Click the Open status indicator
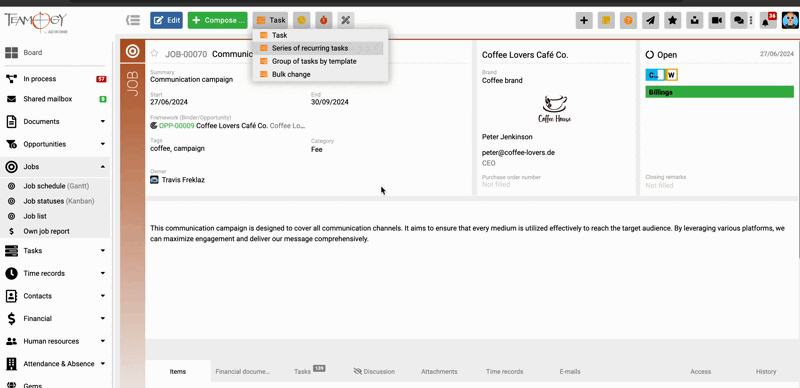This screenshot has width=800, height=388. point(661,55)
